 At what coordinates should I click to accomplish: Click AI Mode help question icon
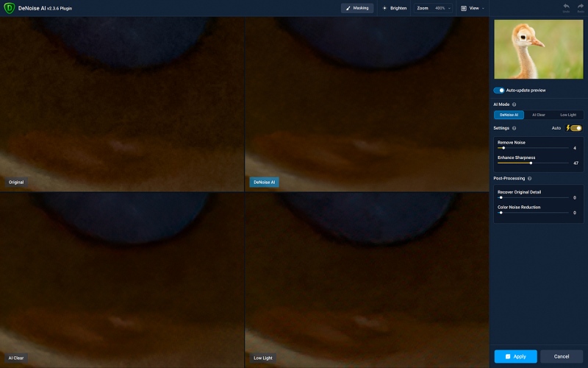pyautogui.click(x=514, y=105)
